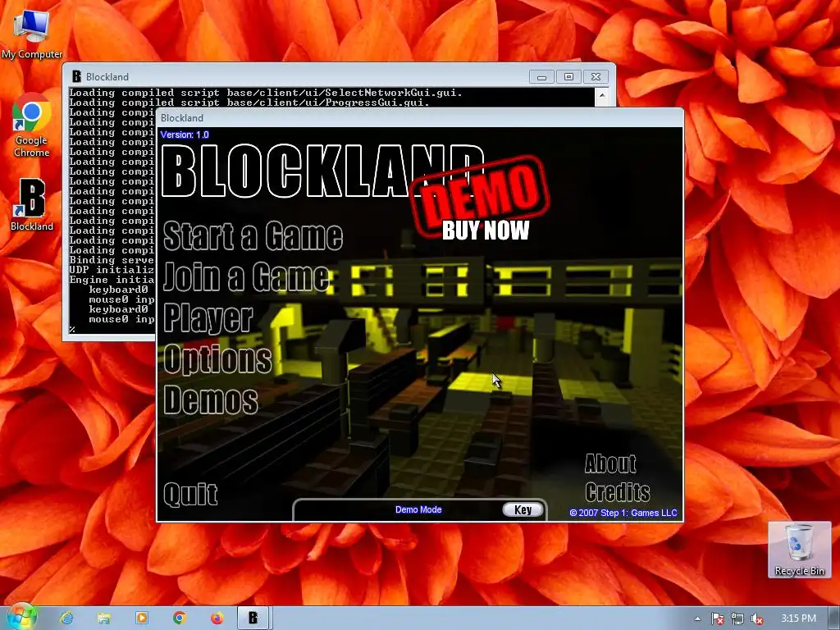The image size is (840, 630).
Task: Open Windows Media Player in taskbar
Action: click(x=141, y=619)
